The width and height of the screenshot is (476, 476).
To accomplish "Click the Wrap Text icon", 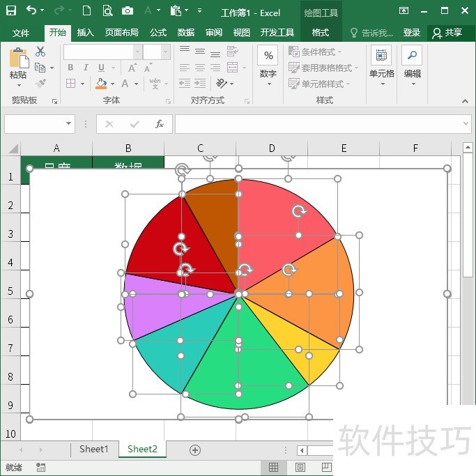I will (x=233, y=52).
